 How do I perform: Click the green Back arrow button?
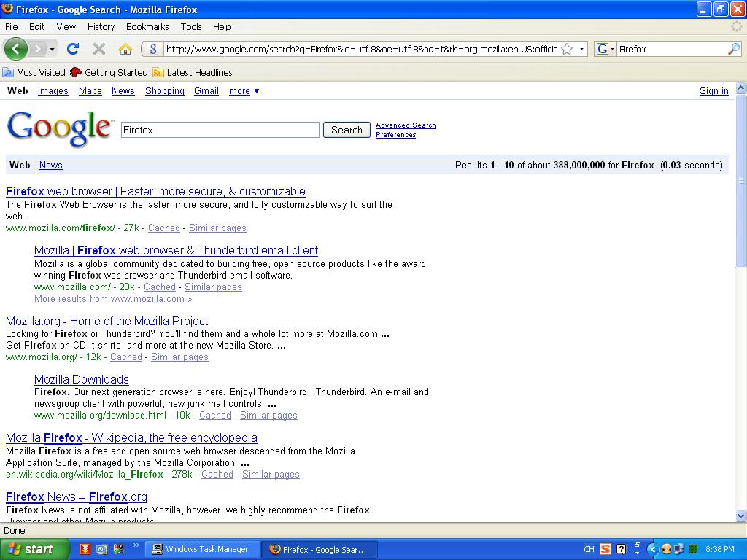(x=16, y=49)
